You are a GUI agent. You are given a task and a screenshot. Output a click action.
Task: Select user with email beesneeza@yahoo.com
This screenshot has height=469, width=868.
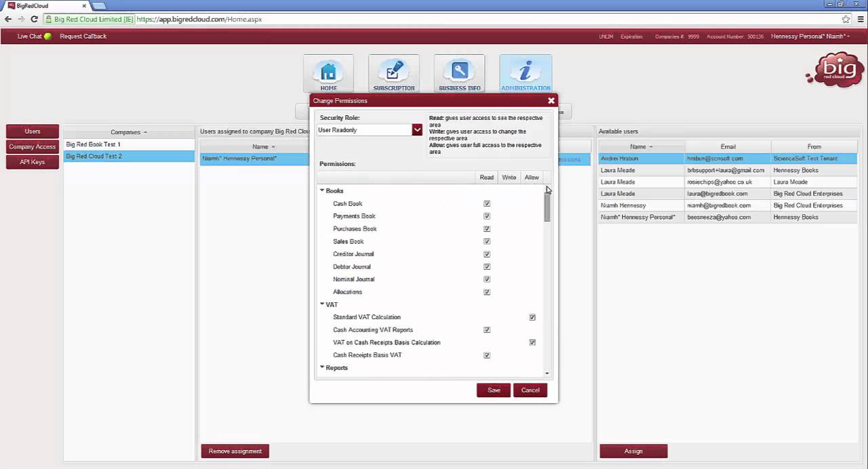click(x=728, y=217)
